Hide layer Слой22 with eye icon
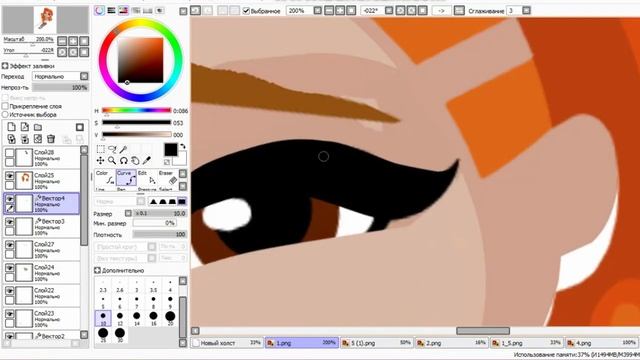The height and width of the screenshot is (360, 640). (9, 291)
